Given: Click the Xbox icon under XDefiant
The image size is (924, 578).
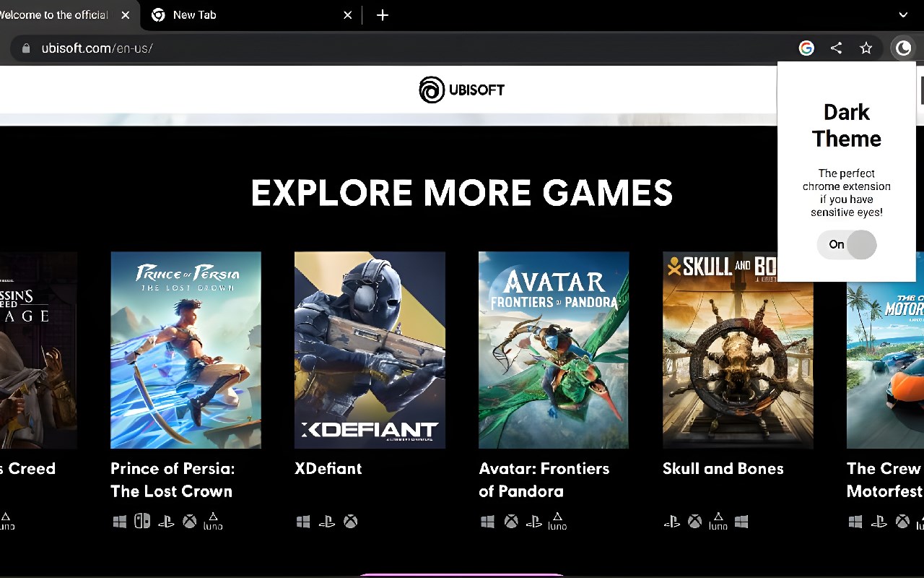Looking at the screenshot, I should coord(350,521).
